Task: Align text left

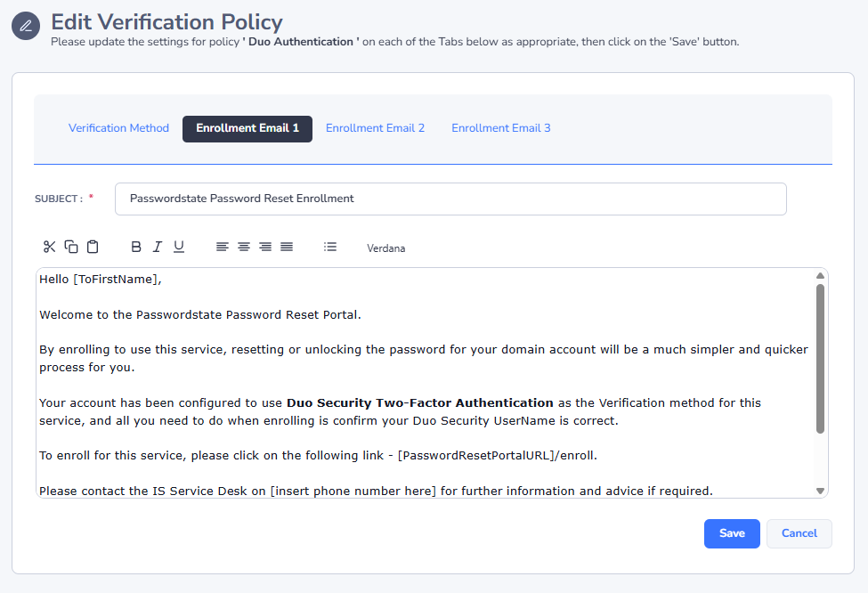Action: 222,247
